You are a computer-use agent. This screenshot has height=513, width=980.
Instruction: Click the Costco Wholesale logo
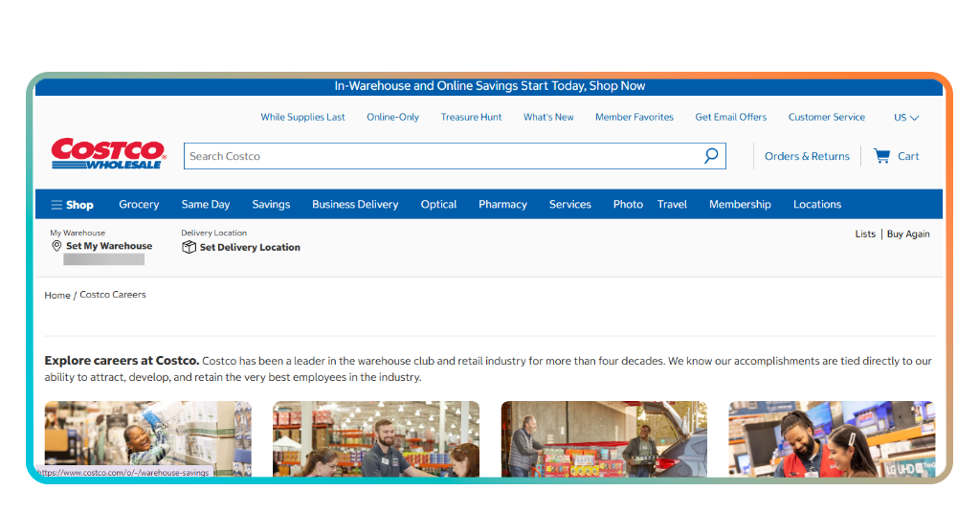click(109, 154)
